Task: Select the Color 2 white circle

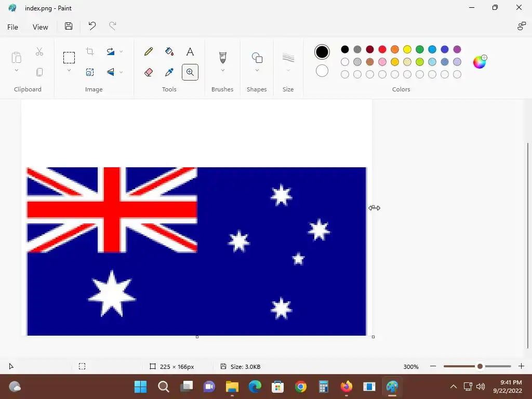Action: 322,71
